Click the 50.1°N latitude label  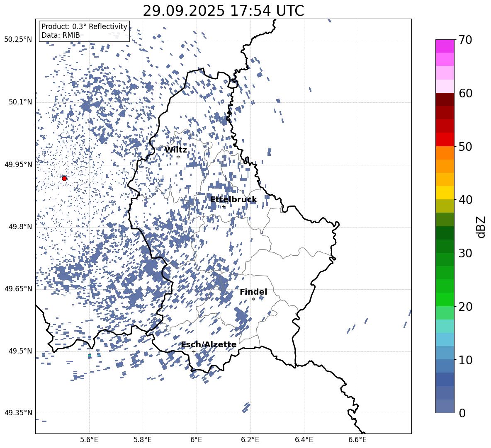20,102
